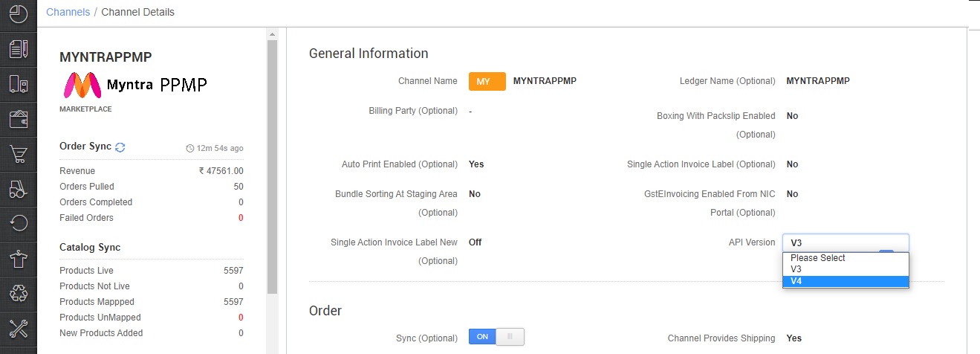Click the Products Mappped value 5597
The image size is (980, 354).
(x=233, y=302)
